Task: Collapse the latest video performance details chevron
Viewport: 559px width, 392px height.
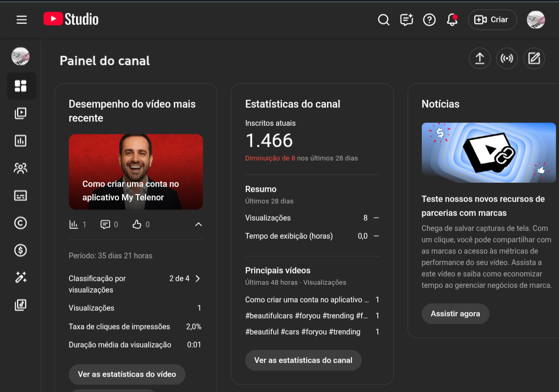Action: tap(199, 224)
